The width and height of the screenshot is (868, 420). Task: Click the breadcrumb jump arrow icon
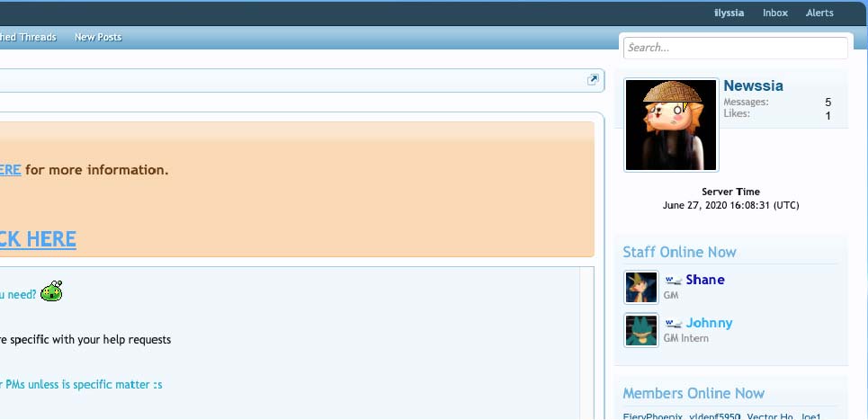click(593, 80)
